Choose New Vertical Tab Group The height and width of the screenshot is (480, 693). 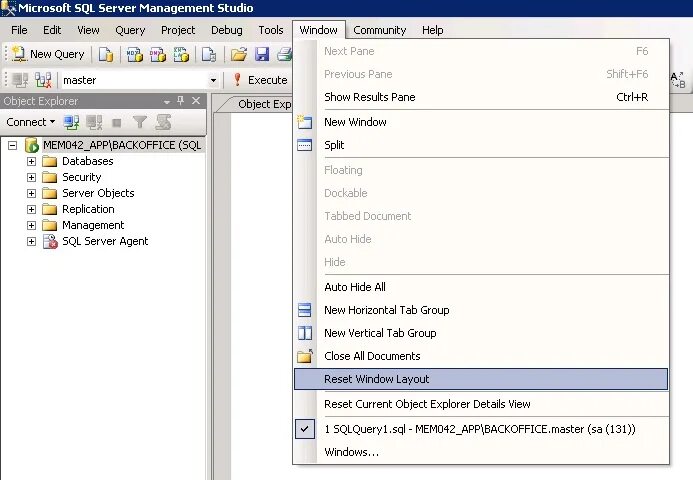click(482, 333)
